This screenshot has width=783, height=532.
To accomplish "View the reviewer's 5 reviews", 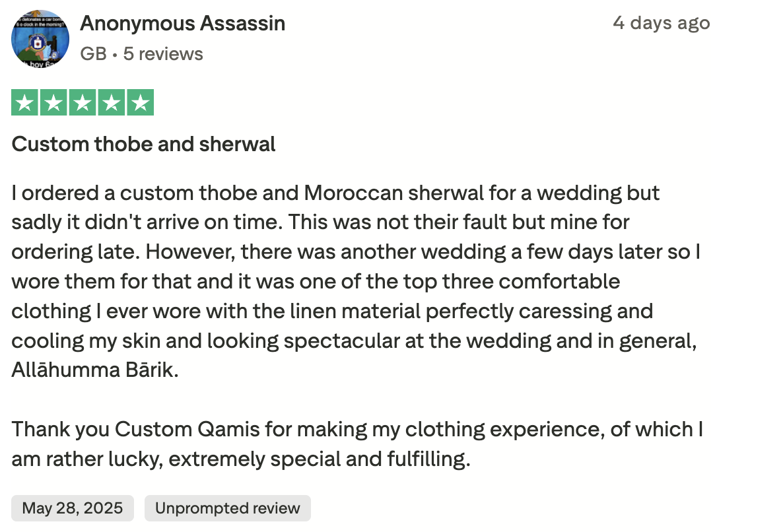I will (x=163, y=53).
